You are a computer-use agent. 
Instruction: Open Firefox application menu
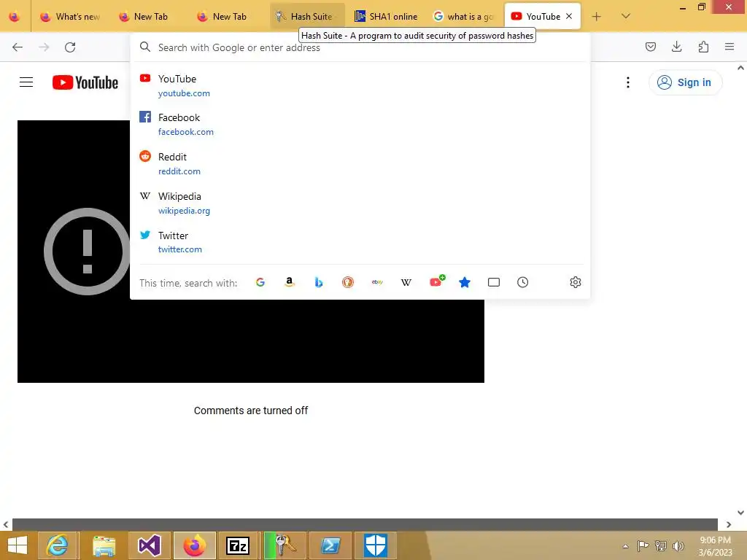coord(729,47)
